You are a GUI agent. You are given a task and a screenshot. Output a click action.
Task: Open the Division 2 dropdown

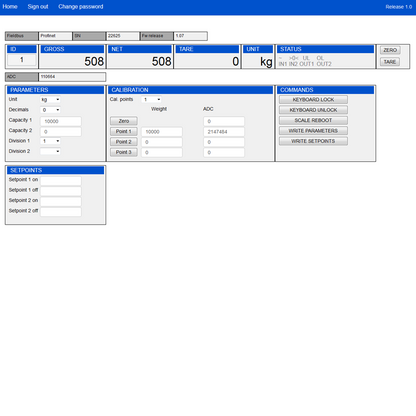click(x=50, y=151)
